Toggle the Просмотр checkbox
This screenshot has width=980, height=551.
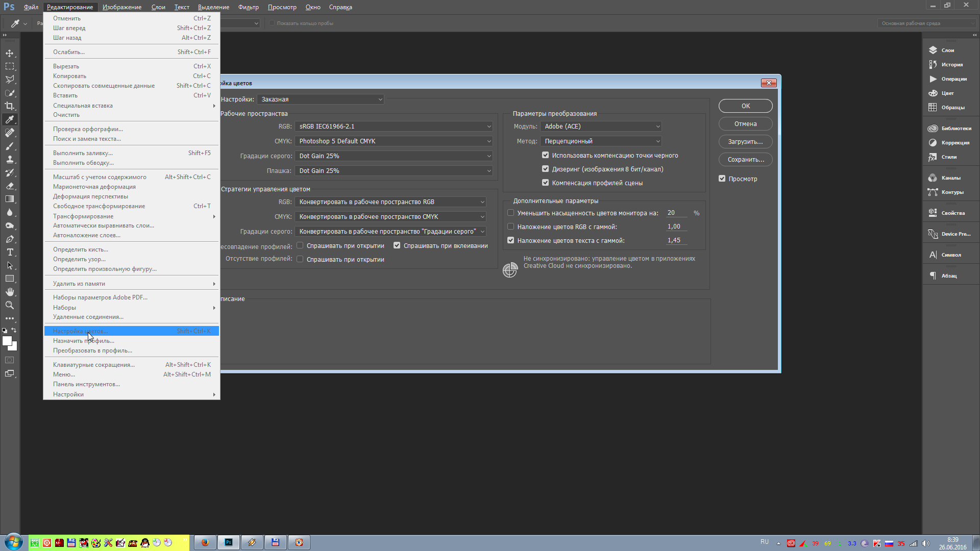click(x=722, y=179)
